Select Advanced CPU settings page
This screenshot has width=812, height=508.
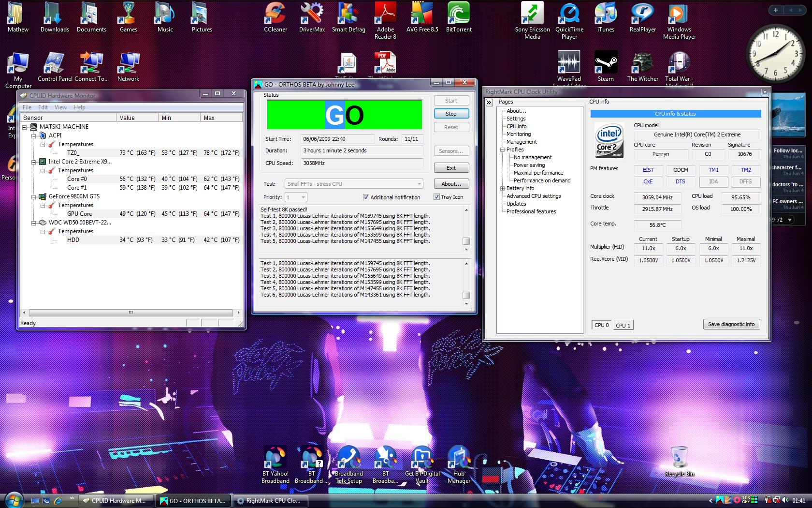pyautogui.click(x=534, y=196)
